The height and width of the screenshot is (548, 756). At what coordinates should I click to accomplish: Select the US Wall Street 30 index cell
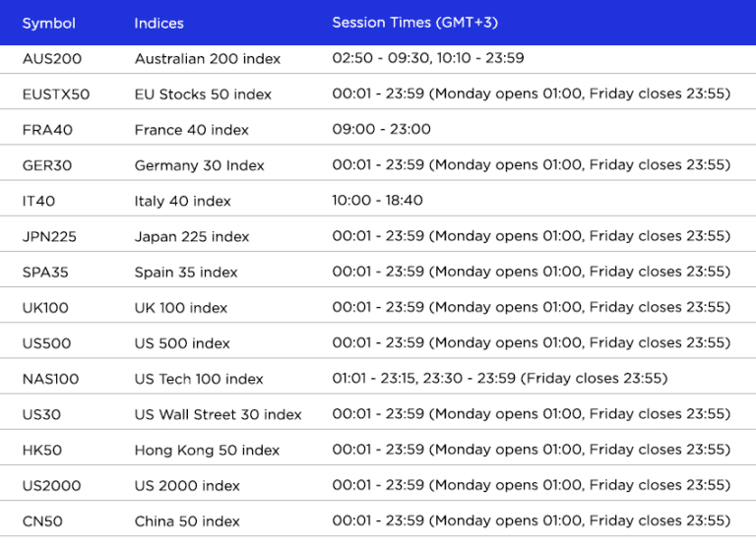[218, 415]
